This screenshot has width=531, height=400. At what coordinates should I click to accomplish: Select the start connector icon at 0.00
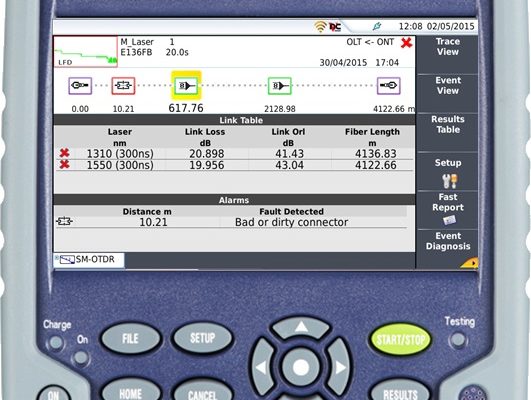(x=80, y=86)
